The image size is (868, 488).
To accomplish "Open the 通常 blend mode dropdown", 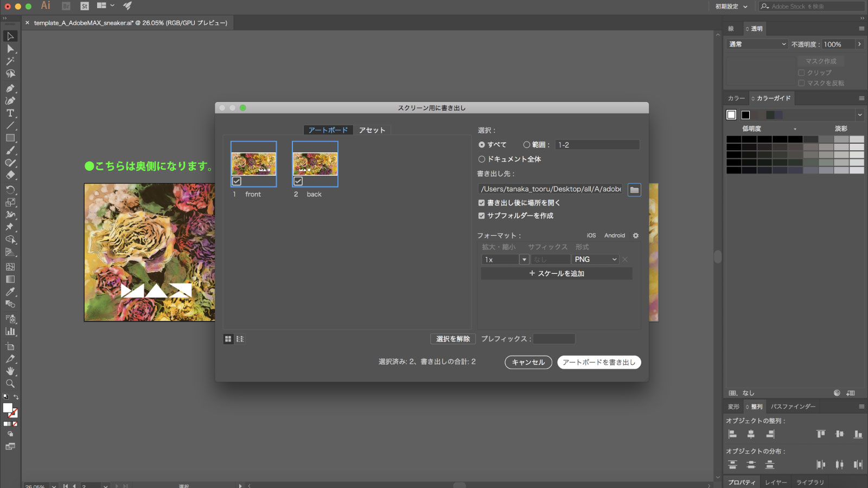I will click(x=756, y=44).
